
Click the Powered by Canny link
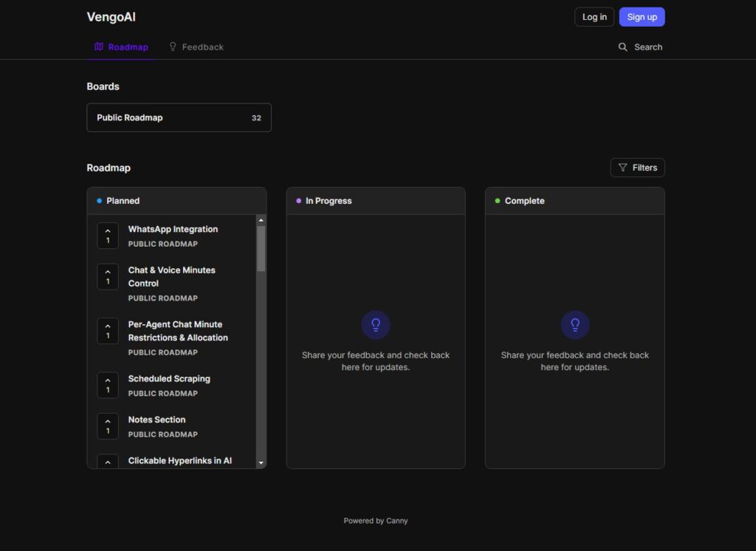(x=375, y=520)
